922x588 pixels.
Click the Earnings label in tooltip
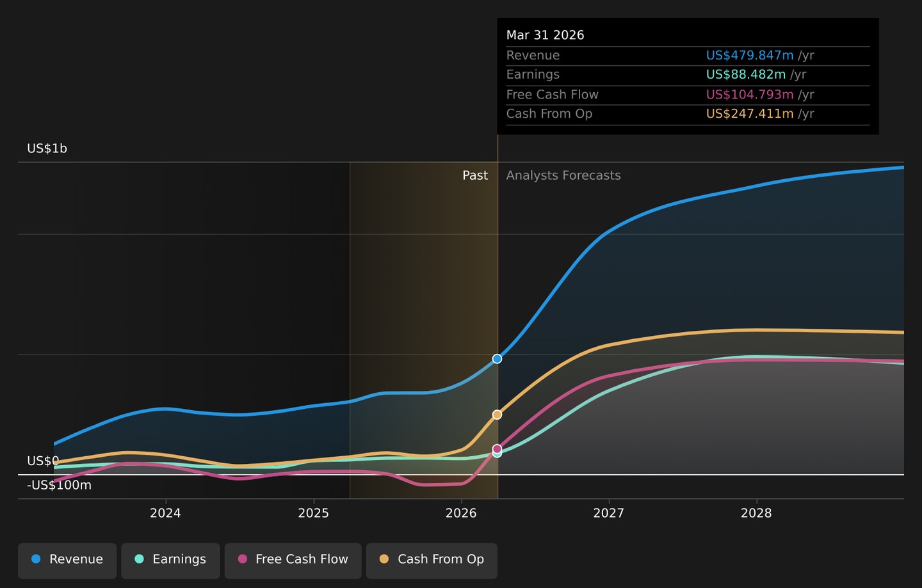pos(533,75)
